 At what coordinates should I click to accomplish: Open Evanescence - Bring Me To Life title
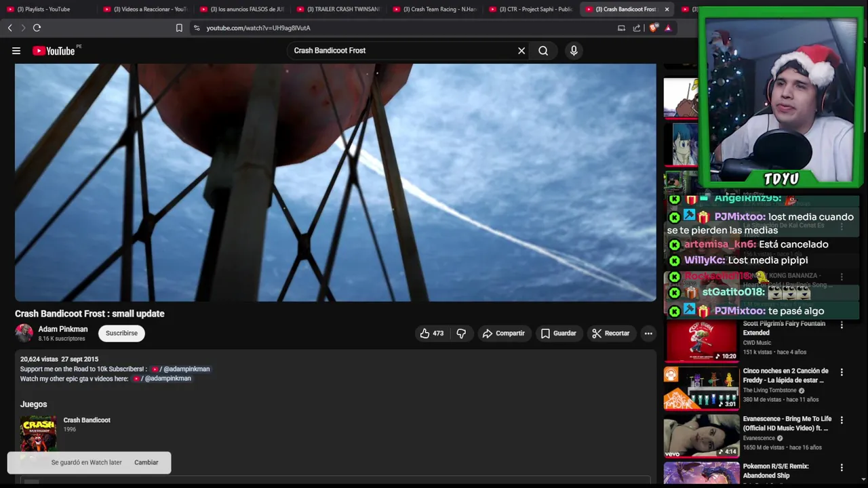[x=787, y=424]
